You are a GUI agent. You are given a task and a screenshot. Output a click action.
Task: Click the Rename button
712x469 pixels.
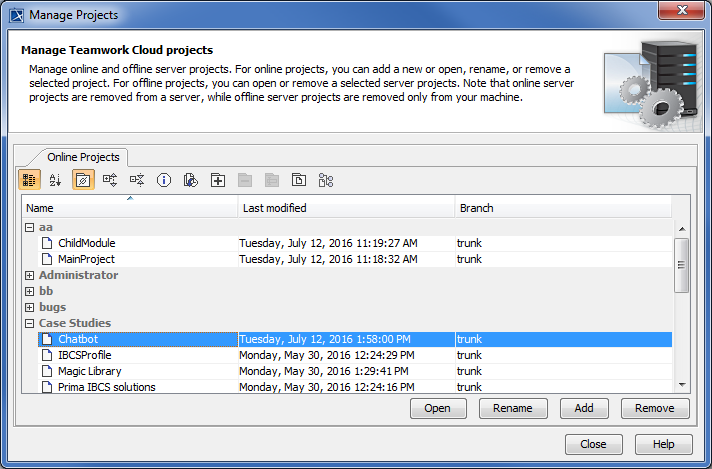click(x=513, y=408)
